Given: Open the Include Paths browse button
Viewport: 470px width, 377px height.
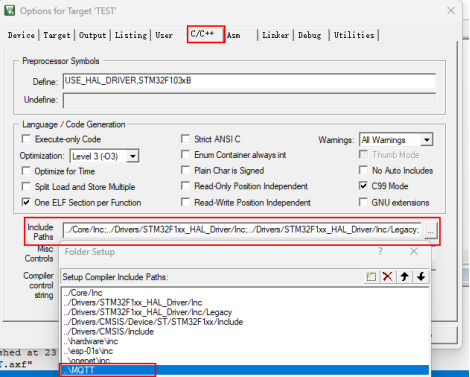Looking at the screenshot, I should click(x=430, y=231).
